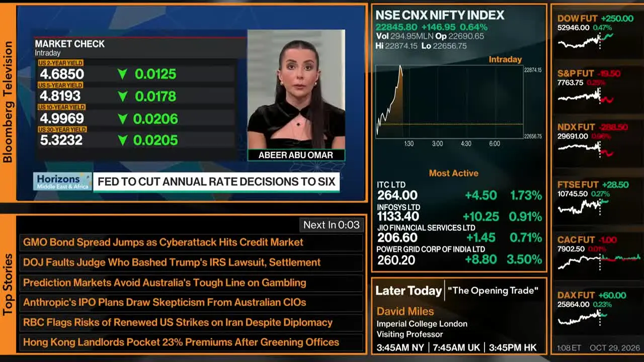
Task: Click the down arrow beside 0.0125 yield change
Action: (122, 74)
